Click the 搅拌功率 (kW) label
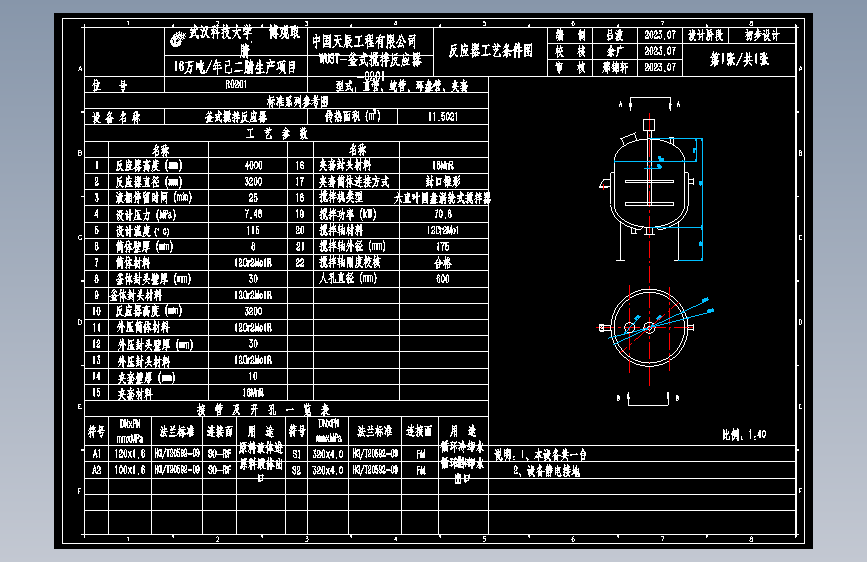The image size is (867, 562). 348,214
